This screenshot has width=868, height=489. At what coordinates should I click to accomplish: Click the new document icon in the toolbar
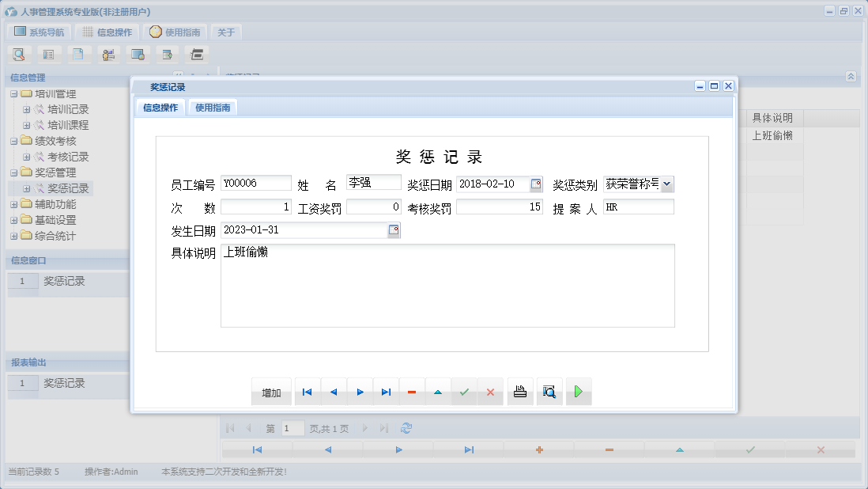pos(77,54)
